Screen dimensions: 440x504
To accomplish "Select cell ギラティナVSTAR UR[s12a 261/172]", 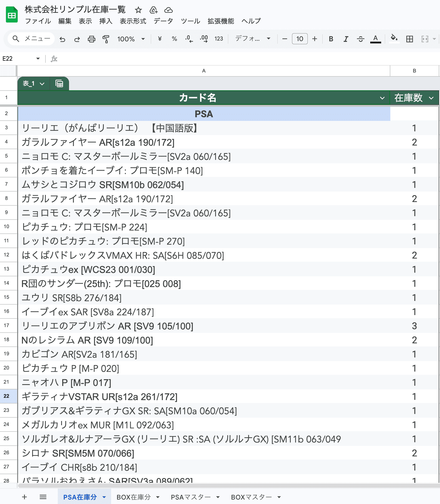I will (204, 396).
